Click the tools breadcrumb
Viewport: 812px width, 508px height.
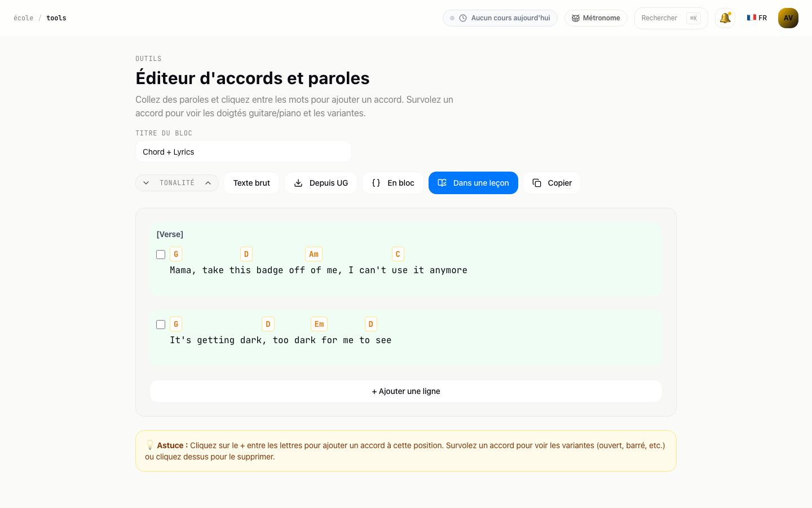tap(56, 18)
